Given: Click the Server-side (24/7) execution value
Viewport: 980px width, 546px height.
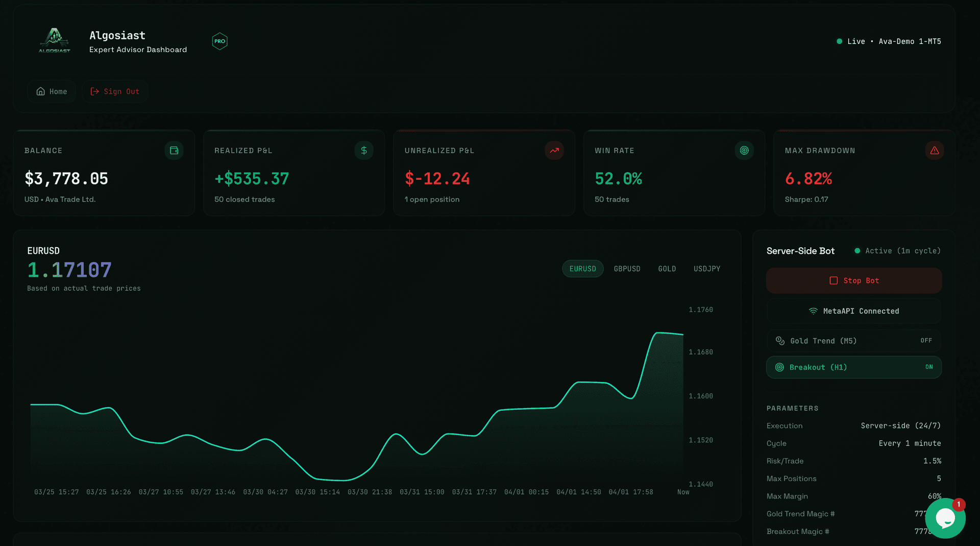Looking at the screenshot, I should pos(900,425).
